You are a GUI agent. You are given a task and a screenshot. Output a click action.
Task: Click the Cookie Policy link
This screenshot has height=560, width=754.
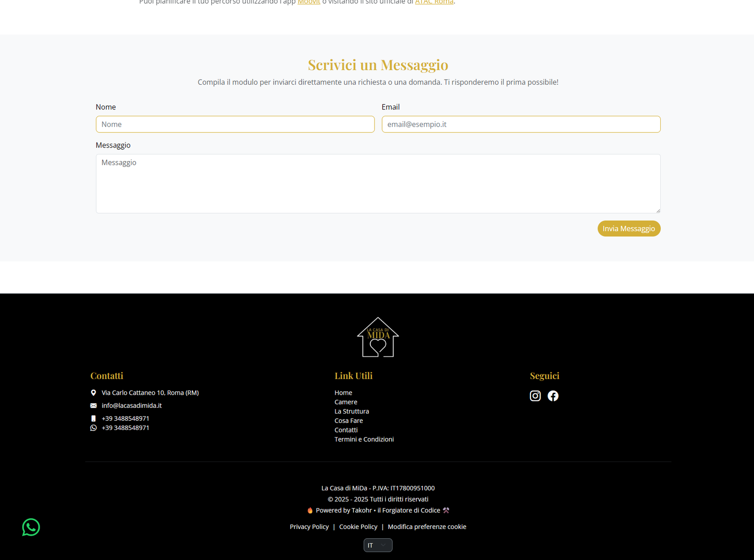(x=358, y=527)
